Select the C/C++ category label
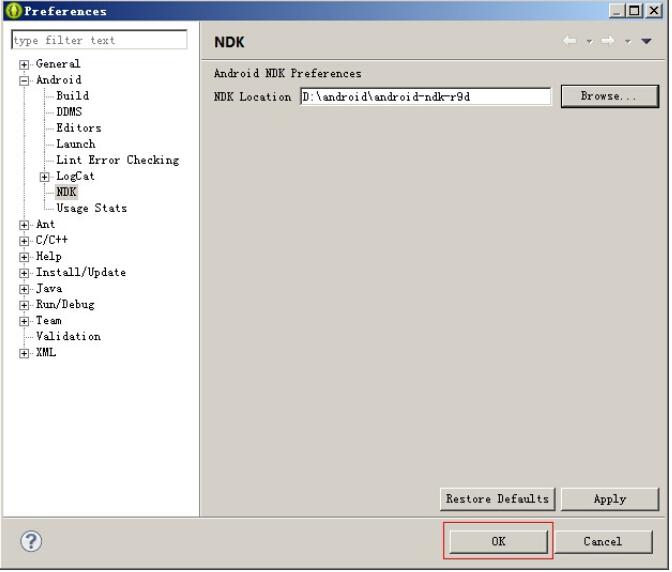The height and width of the screenshot is (572, 672). click(51, 240)
